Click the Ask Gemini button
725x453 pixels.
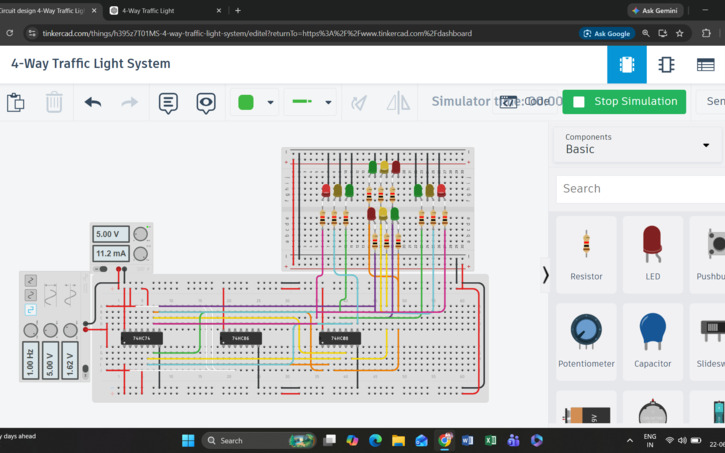pyautogui.click(x=655, y=11)
